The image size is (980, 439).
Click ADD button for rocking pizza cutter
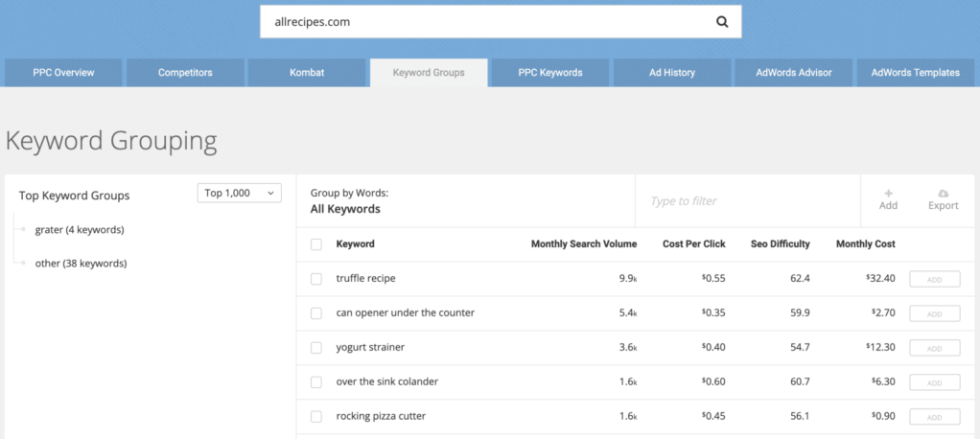(x=934, y=417)
